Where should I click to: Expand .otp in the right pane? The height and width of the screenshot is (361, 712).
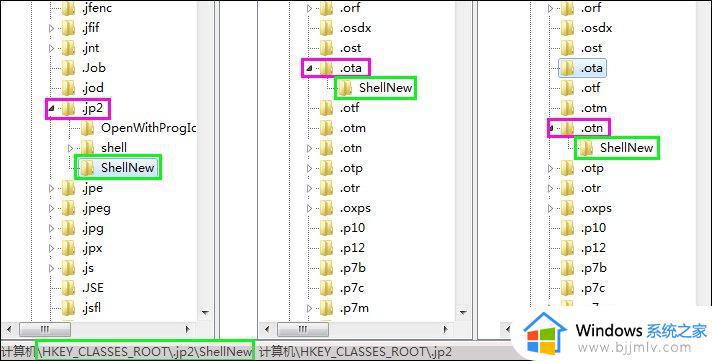[x=550, y=168]
